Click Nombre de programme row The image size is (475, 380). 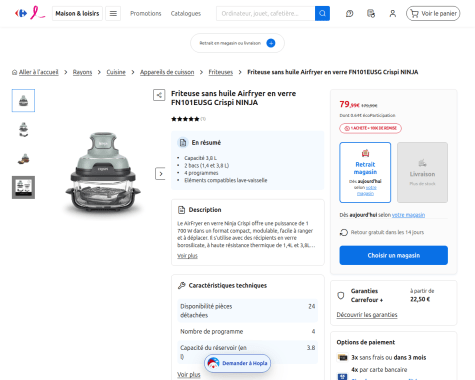247,331
